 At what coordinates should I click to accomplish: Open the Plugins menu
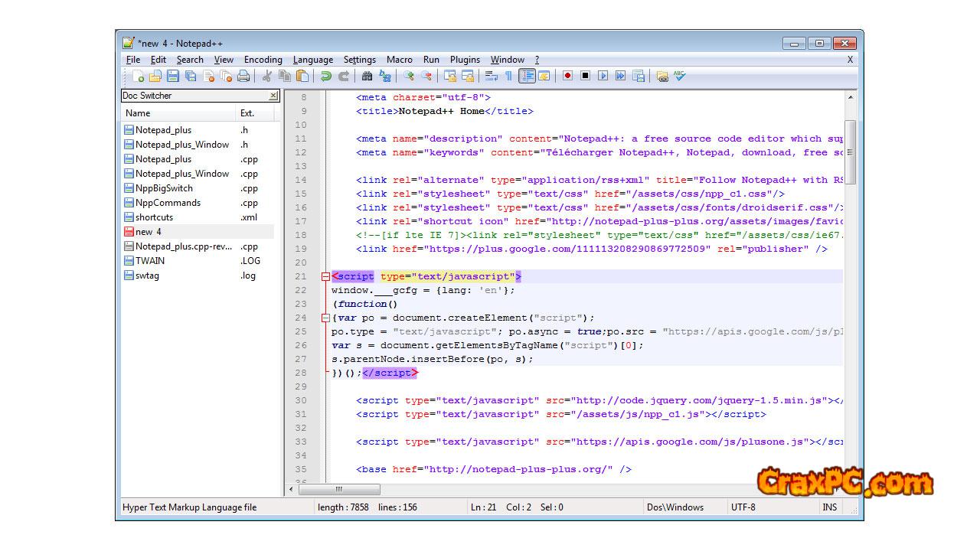(465, 60)
